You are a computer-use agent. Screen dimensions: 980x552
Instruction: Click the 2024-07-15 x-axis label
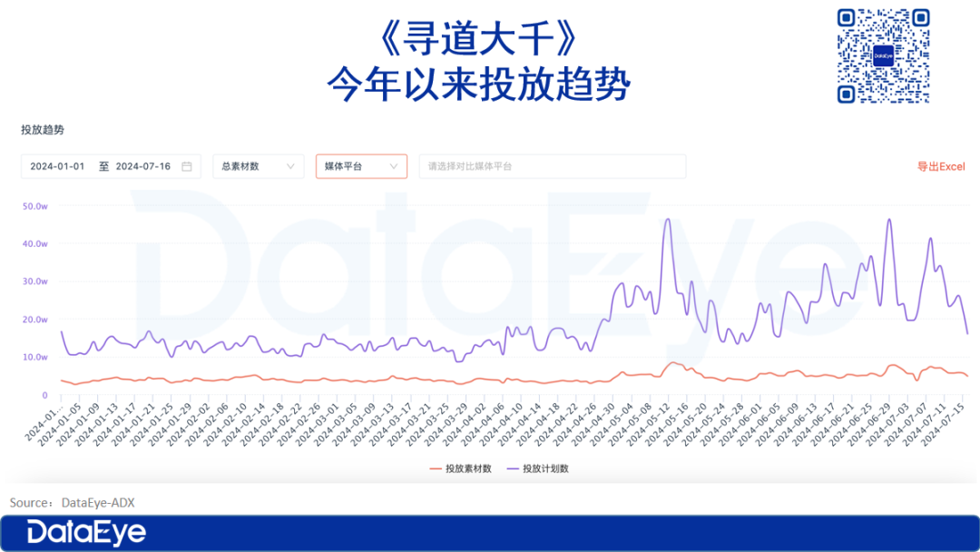[x=944, y=427]
